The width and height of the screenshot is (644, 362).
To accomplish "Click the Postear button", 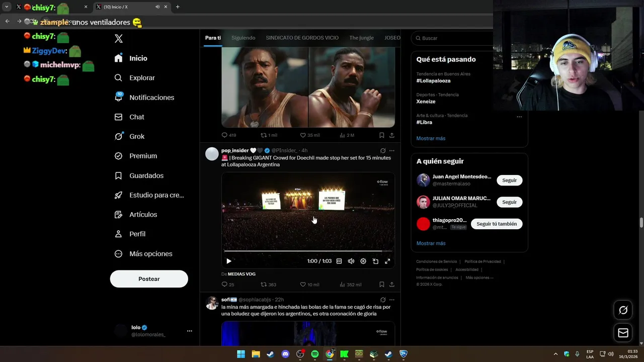I will 149,279.
